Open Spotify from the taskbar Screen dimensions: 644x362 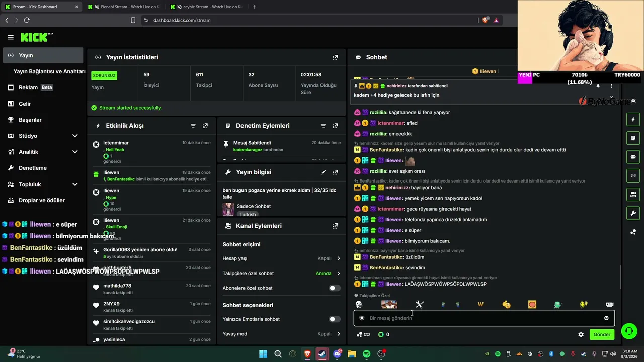click(x=366, y=354)
